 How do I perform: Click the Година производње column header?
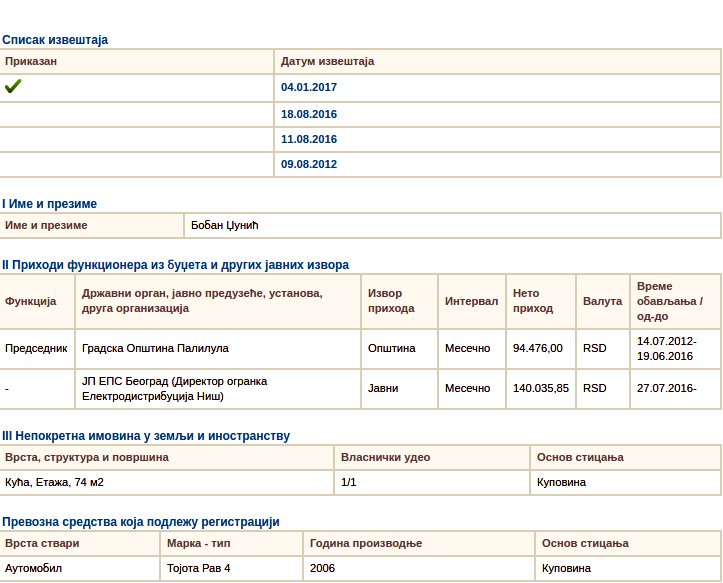(x=366, y=543)
